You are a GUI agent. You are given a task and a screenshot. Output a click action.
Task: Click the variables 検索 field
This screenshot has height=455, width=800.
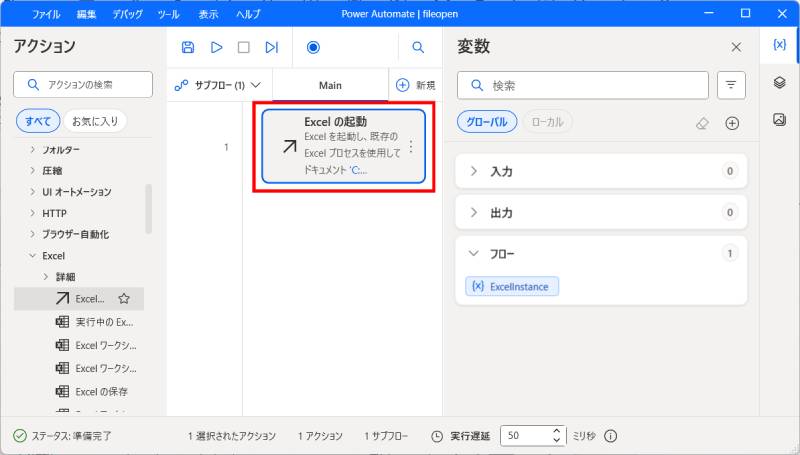[583, 85]
